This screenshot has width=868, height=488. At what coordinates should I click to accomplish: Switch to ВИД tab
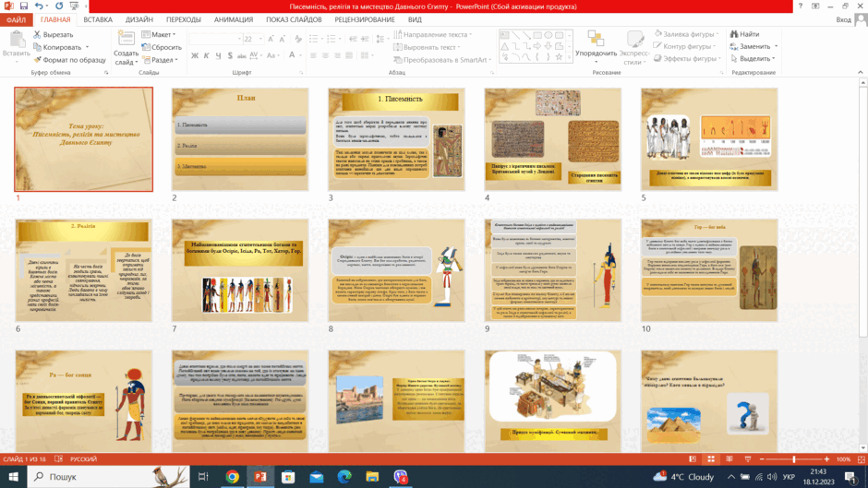415,20
